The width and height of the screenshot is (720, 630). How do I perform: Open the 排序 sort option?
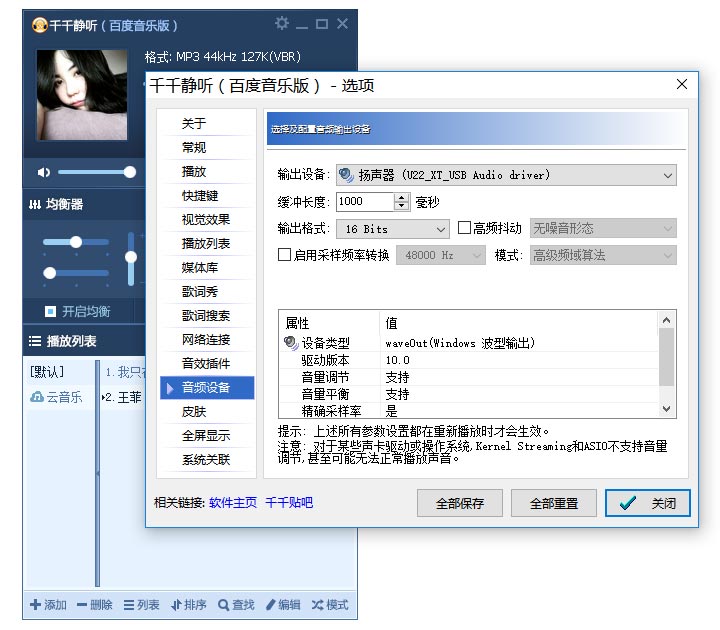pyautogui.click(x=189, y=605)
